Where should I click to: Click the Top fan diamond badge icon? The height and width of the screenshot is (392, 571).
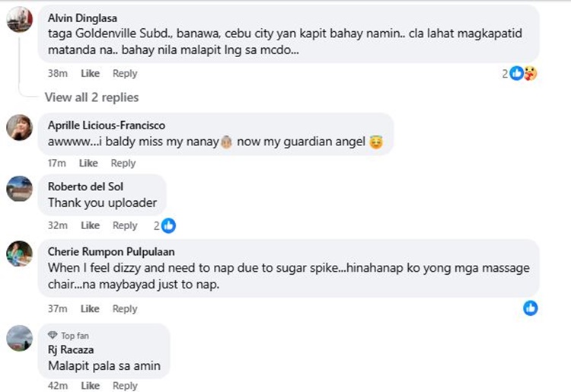[53, 335]
